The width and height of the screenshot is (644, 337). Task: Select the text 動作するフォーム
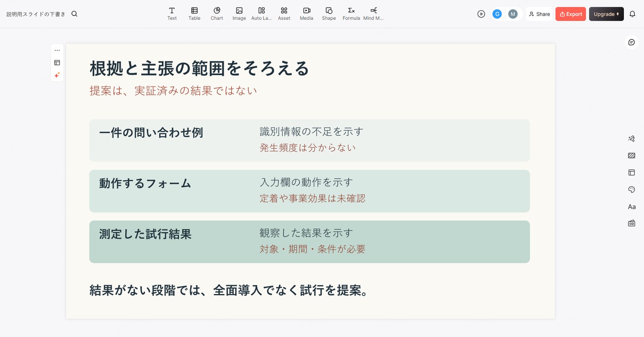[x=145, y=183]
